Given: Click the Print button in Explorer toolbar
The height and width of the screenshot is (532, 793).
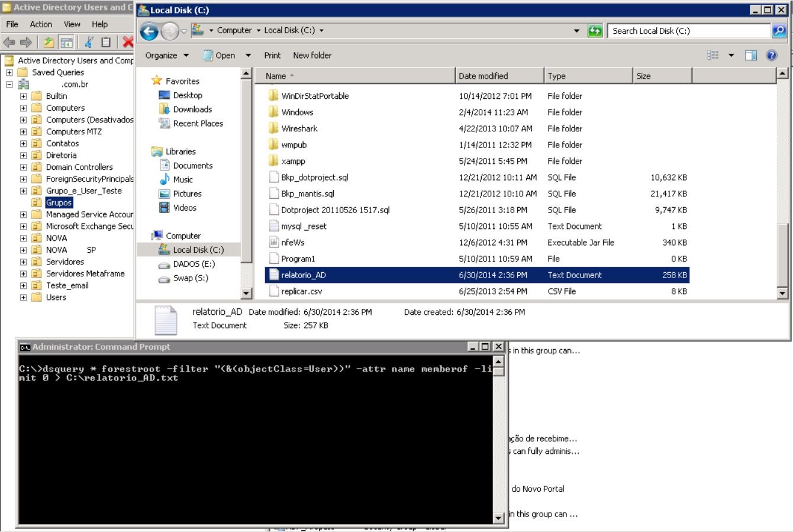Looking at the screenshot, I should click(272, 56).
